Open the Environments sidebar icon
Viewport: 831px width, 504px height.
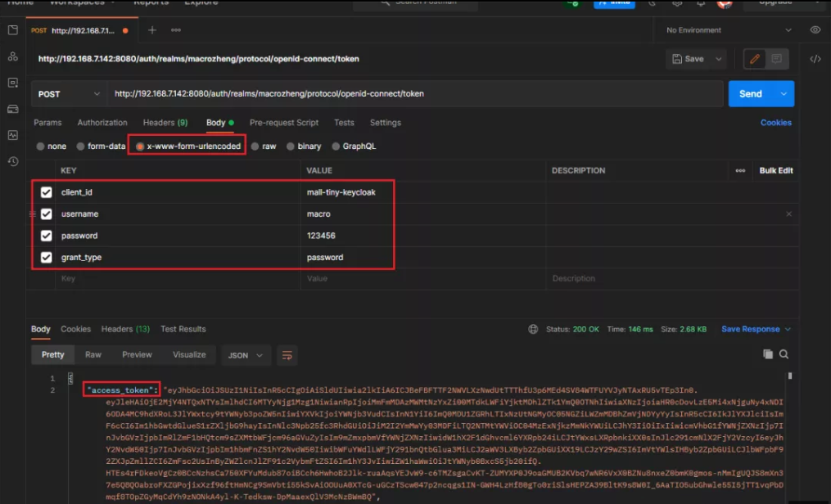[12, 83]
